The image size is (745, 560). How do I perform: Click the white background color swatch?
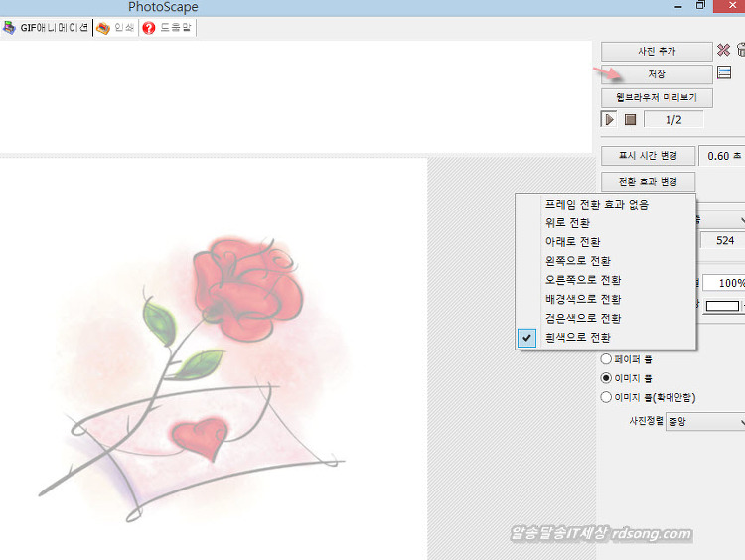pyautogui.click(x=722, y=306)
